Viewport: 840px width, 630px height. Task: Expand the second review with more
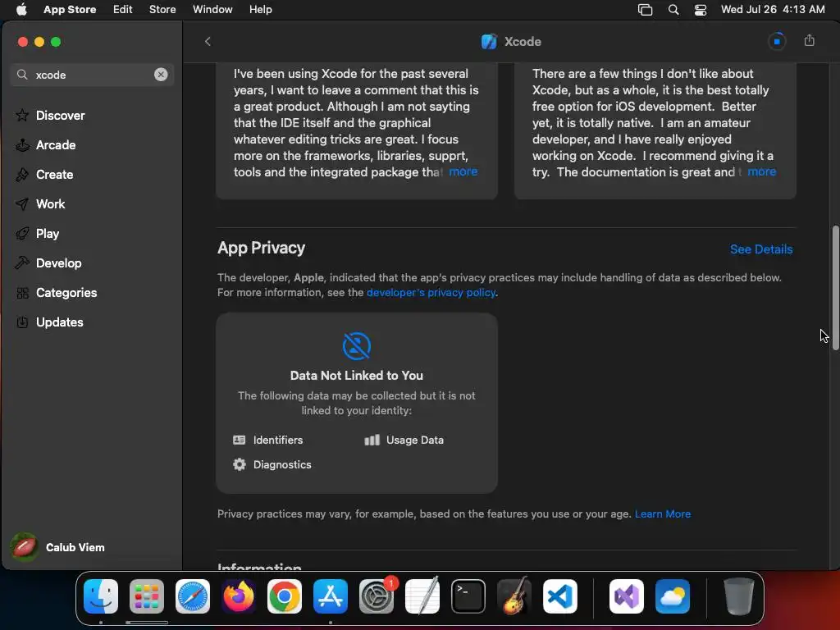tap(762, 171)
